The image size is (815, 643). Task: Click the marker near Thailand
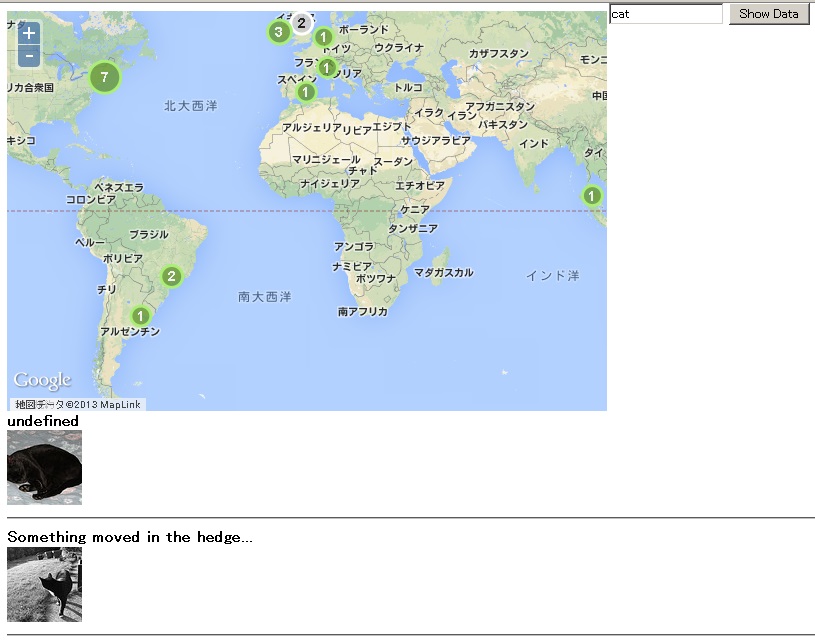(x=592, y=195)
